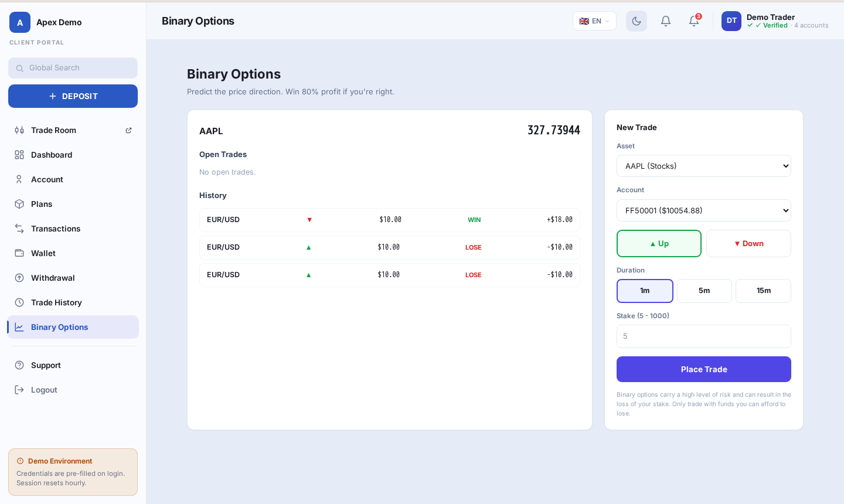Click the green WIN status label
This screenshot has height=504, width=844.
click(x=474, y=220)
